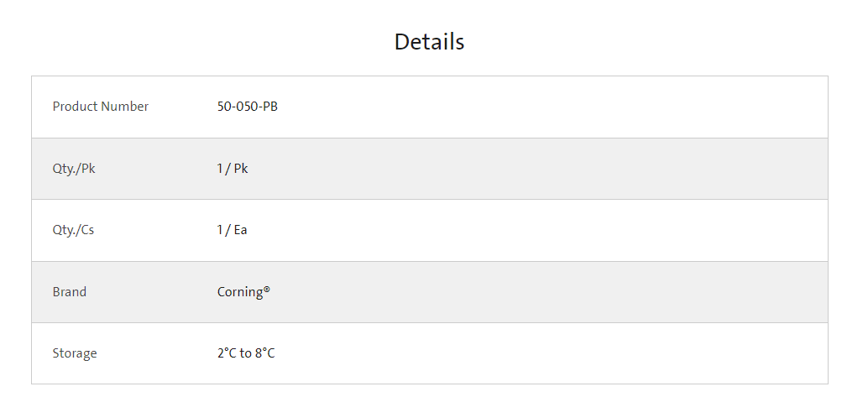868x397 pixels.
Task: Click the '2°C' lower storage temperature
Action: tap(227, 353)
